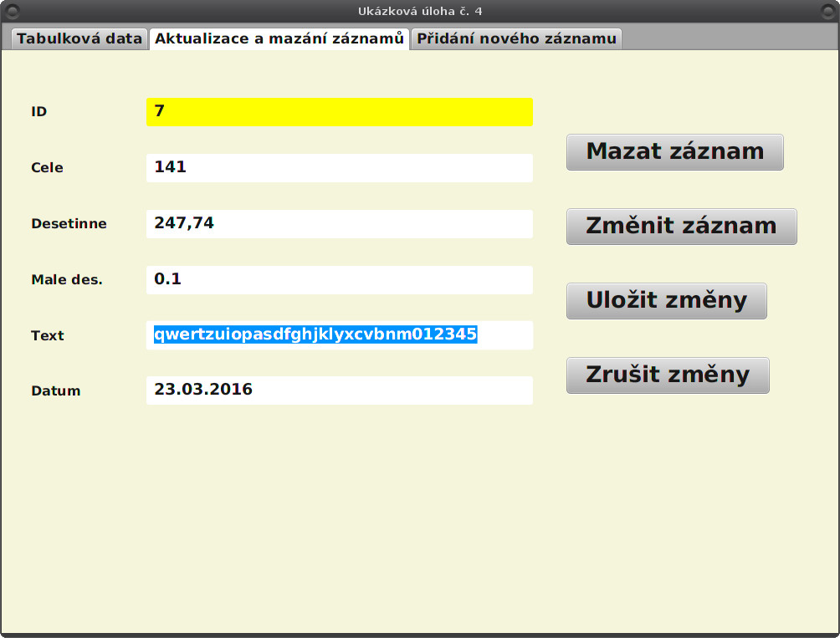The width and height of the screenshot is (840, 638).
Task: Cancel changes with Zrušit změny button
Action: coord(668,375)
